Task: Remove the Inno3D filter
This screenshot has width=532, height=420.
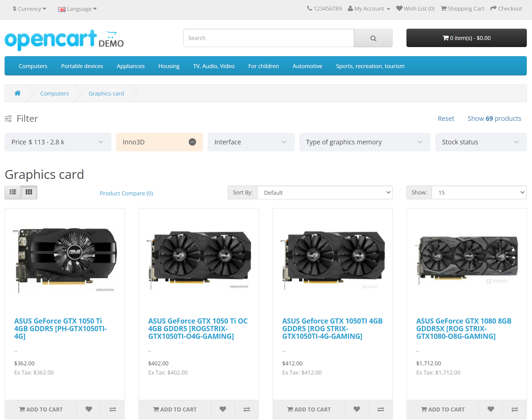Action: [x=192, y=142]
